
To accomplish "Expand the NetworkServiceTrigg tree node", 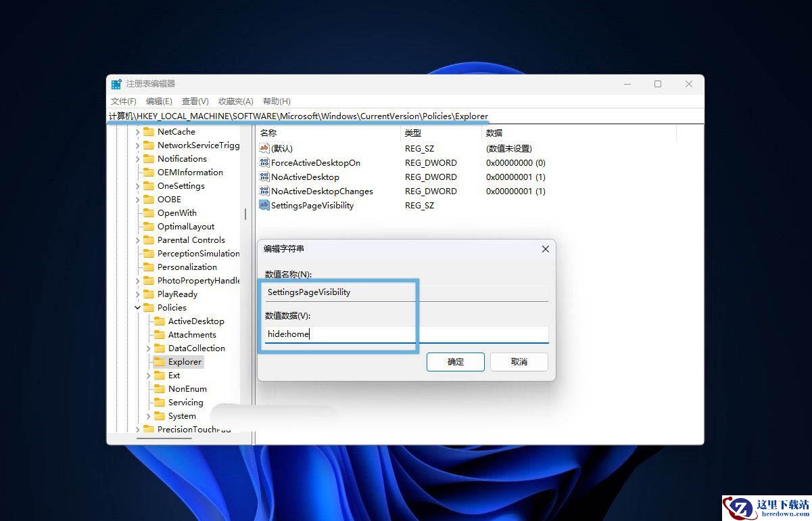I will pyautogui.click(x=138, y=145).
